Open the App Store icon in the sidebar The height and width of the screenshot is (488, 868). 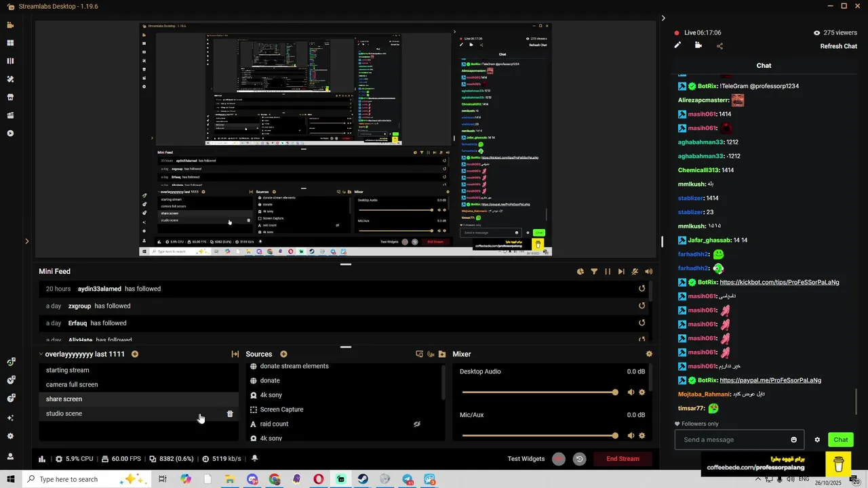click(x=10, y=97)
